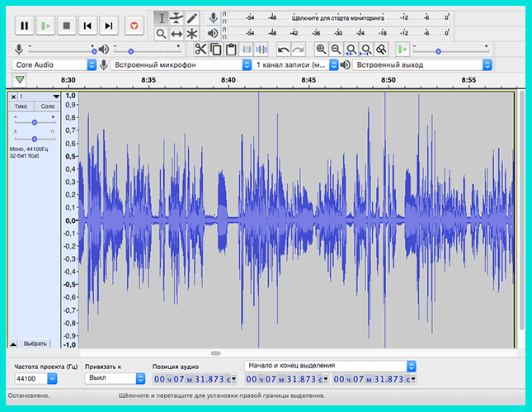
Task: Click the recording meter microphone icon
Action: (x=214, y=18)
